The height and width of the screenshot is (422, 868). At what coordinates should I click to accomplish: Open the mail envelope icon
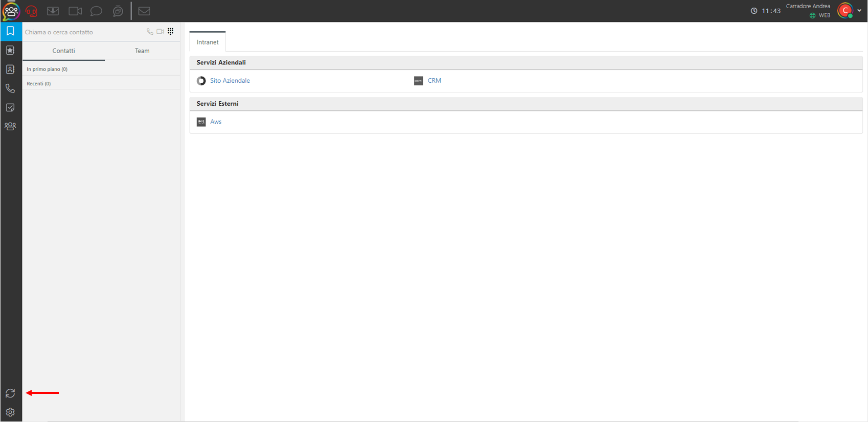pos(144,11)
